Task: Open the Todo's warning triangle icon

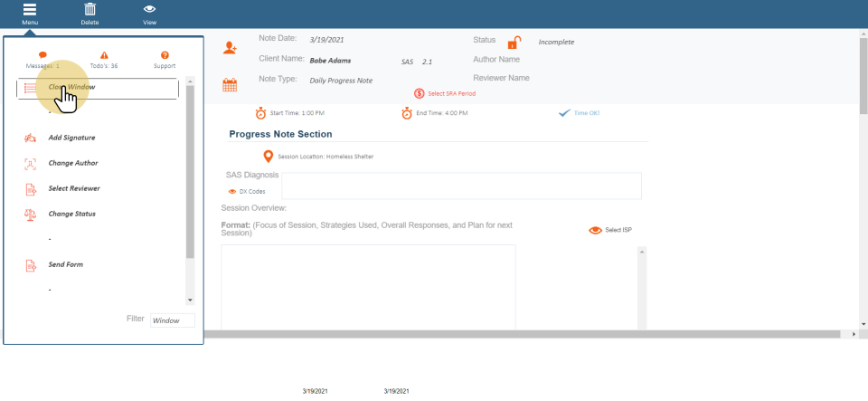Action: 104,55
